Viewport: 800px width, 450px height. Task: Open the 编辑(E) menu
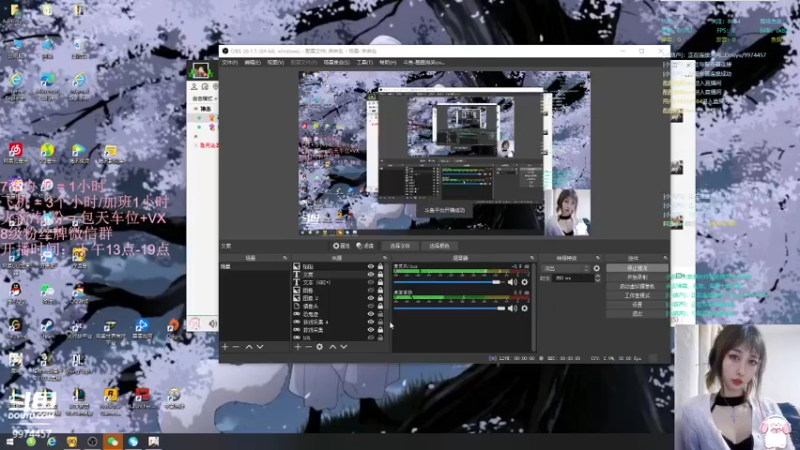(253, 62)
